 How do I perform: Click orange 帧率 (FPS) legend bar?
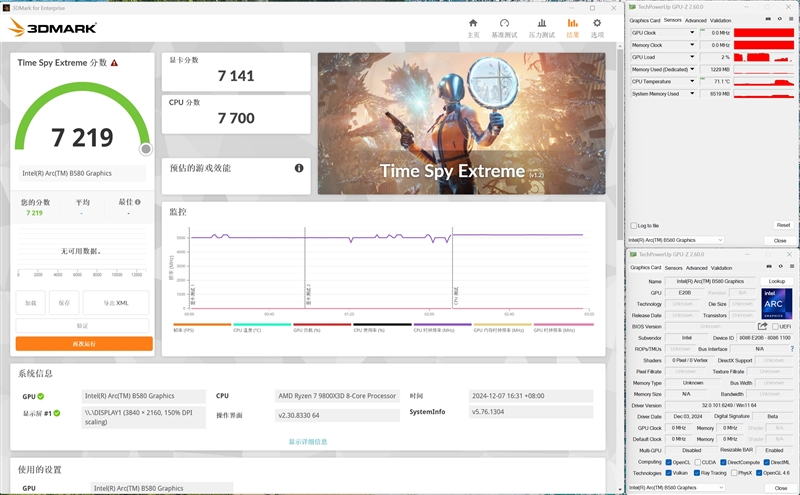[202, 325]
